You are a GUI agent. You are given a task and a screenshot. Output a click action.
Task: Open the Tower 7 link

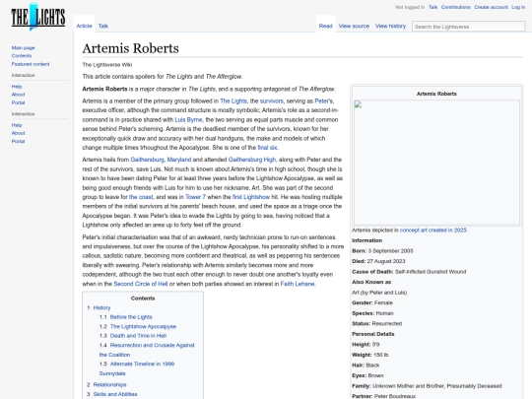pos(195,197)
